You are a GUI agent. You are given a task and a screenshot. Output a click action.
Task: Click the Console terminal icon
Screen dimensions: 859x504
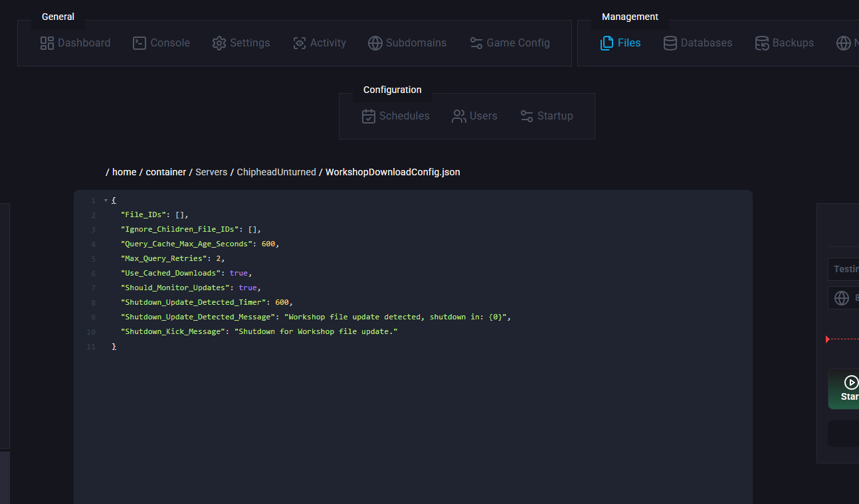pos(140,43)
